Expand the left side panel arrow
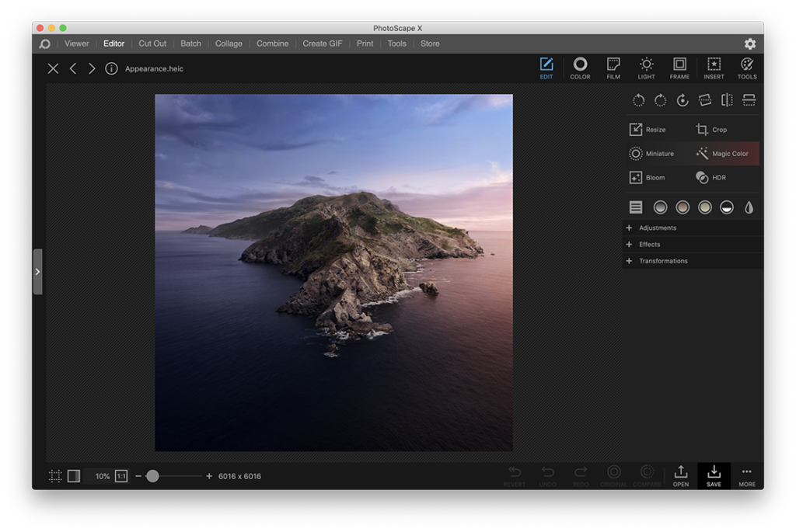796x532 pixels. coord(37,272)
